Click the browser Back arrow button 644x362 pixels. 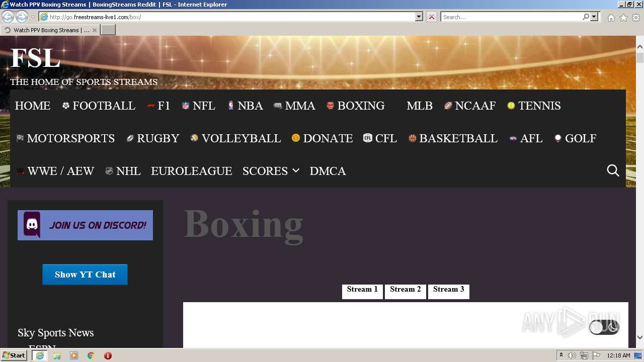(x=8, y=17)
